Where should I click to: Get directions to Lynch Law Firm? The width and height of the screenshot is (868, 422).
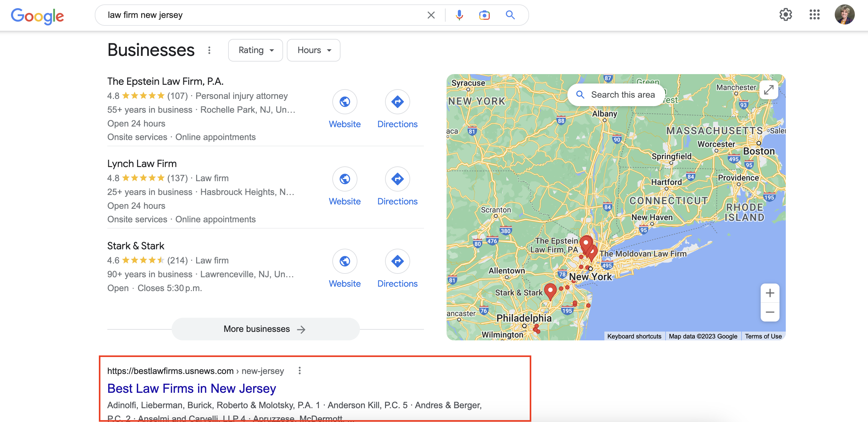[397, 179]
